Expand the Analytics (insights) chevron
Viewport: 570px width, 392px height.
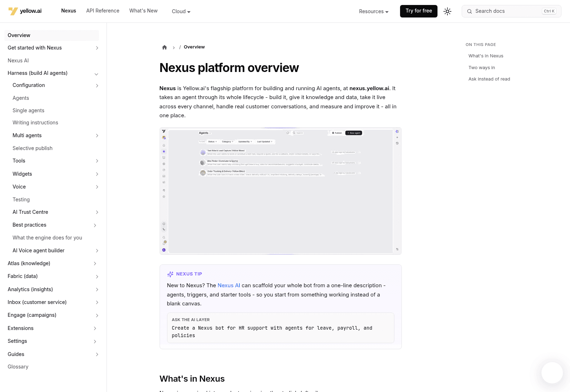point(97,289)
